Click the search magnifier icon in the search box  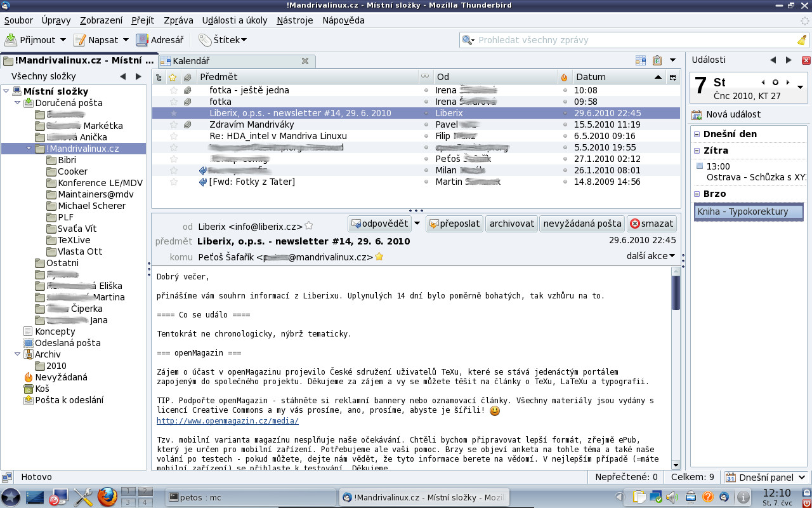pyautogui.click(x=468, y=40)
